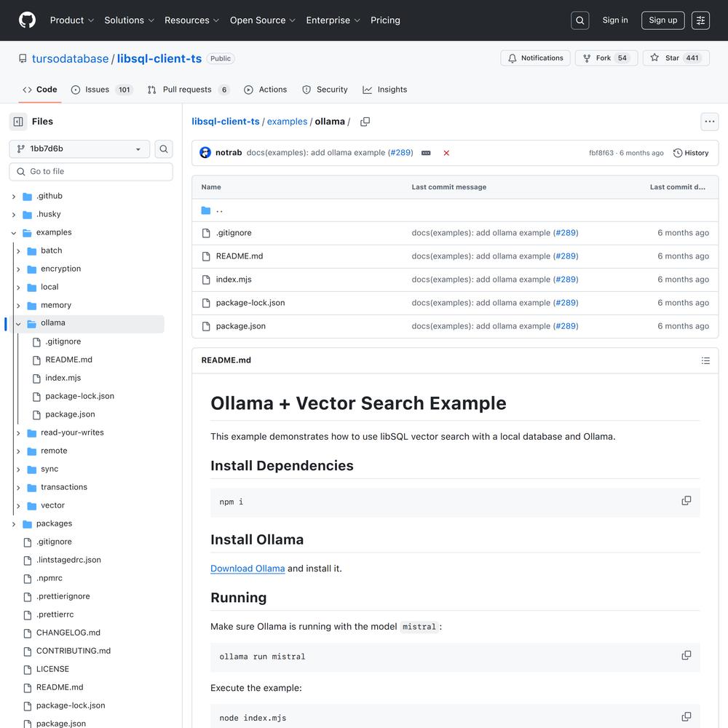Viewport: 728px width, 728px height.
Task: Open more options ellipsis menu
Action: pyautogui.click(x=709, y=122)
